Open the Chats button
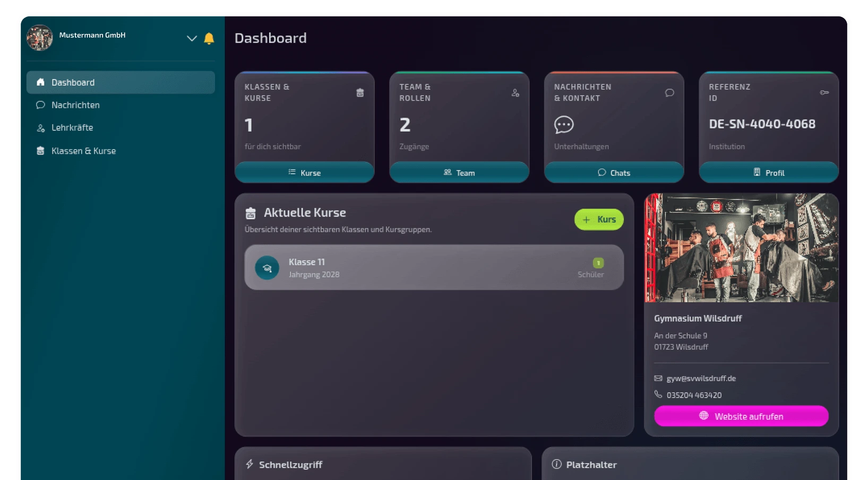868x480 pixels. (x=614, y=172)
